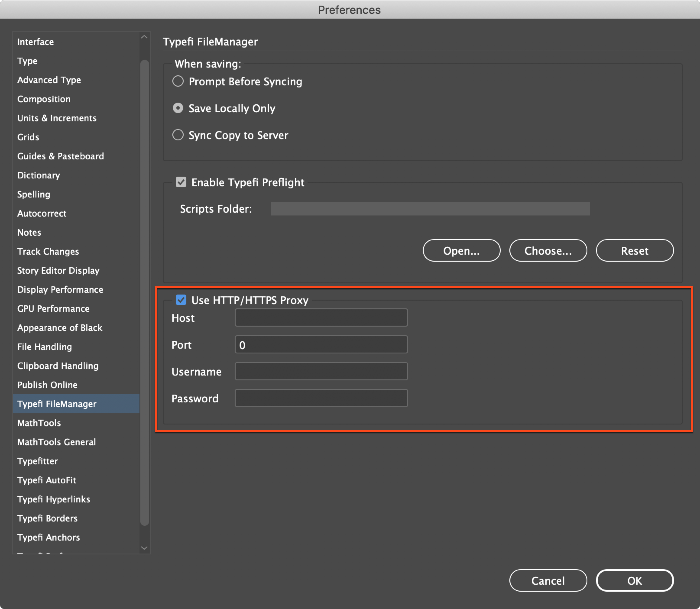The height and width of the screenshot is (609, 700).
Task: Open the Type preferences category
Action: [x=76, y=61]
